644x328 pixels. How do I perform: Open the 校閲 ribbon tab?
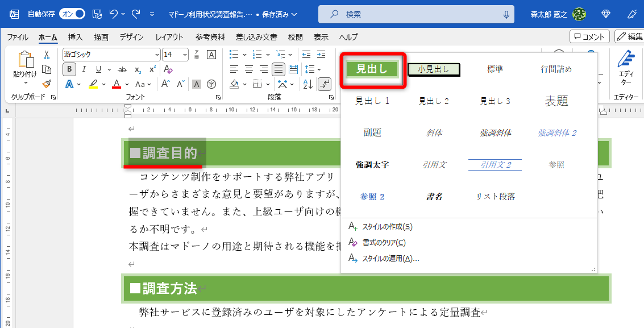(x=294, y=38)
